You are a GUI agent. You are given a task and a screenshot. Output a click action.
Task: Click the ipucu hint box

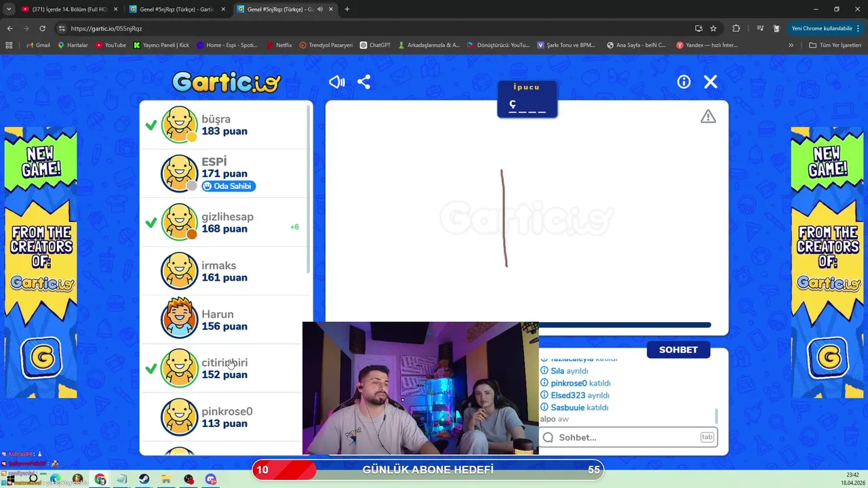(x=527, y=99)
